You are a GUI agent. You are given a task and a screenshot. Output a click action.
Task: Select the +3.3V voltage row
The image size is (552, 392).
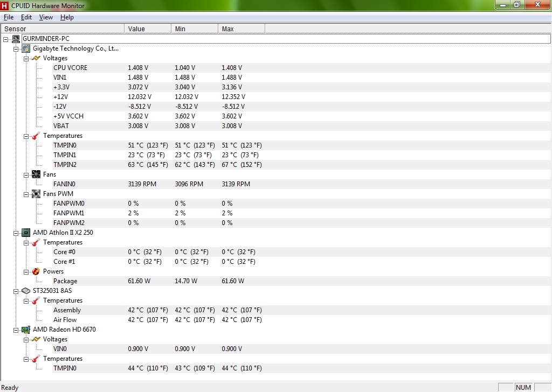[301, 87]
